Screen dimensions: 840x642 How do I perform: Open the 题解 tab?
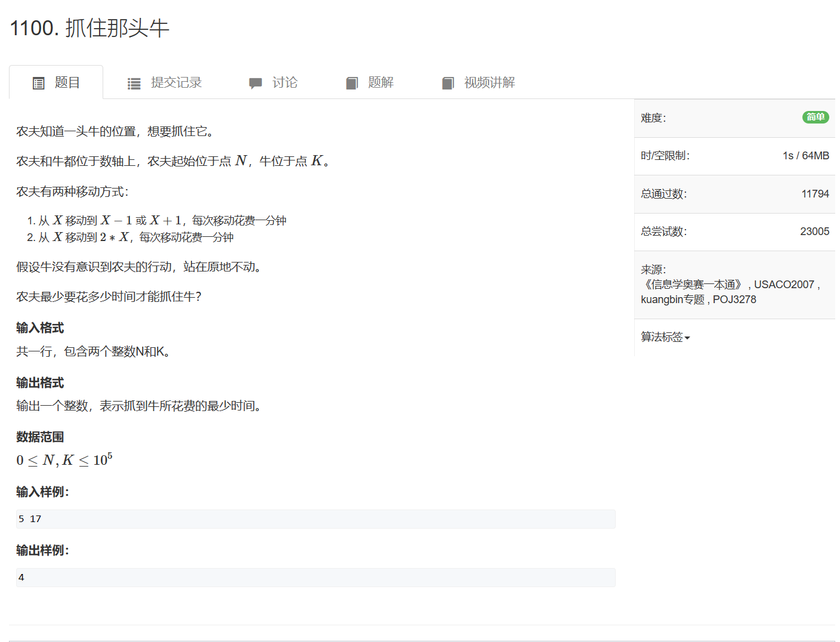(x=369, y=82)
